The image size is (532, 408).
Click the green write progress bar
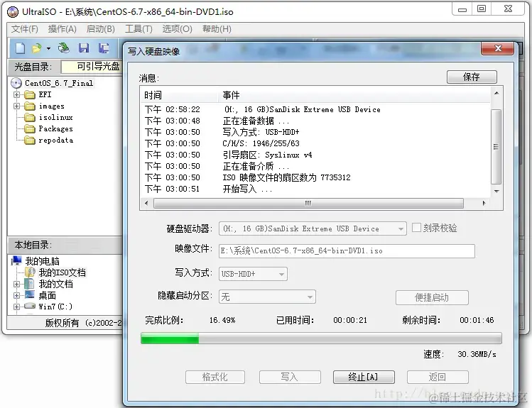coord(321,338)
